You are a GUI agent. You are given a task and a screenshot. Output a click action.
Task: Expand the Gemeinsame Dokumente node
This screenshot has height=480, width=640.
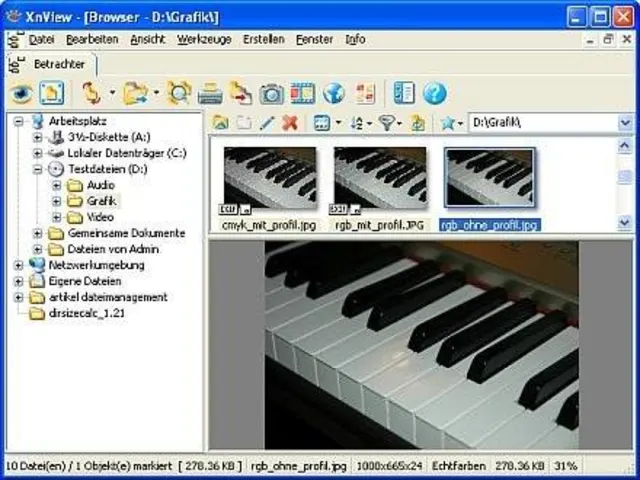[x=37, y=233]
